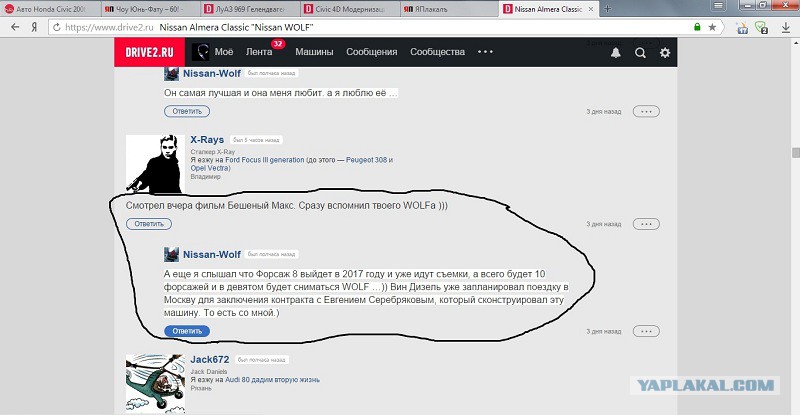The image size is (800, 415).
Task: Reply to the Бешеный Макс comment
Action: point(149,224)
